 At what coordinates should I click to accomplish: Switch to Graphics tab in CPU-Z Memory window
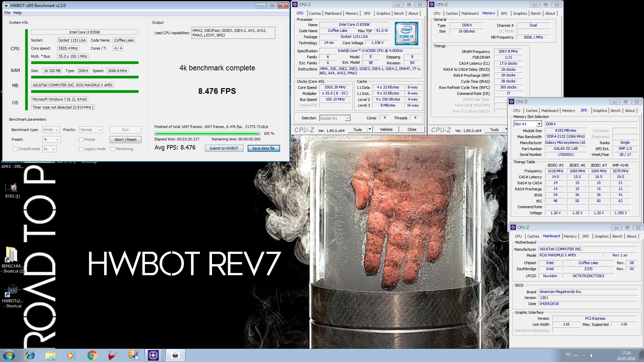pos(520,13)
